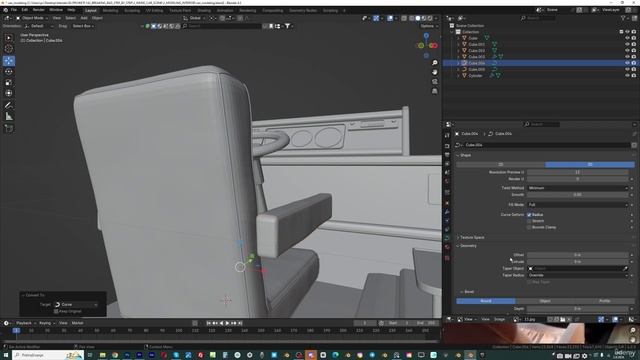Switch to the Shading workspace tab
The image size is (640, 360).
click(x=204, y=11)
